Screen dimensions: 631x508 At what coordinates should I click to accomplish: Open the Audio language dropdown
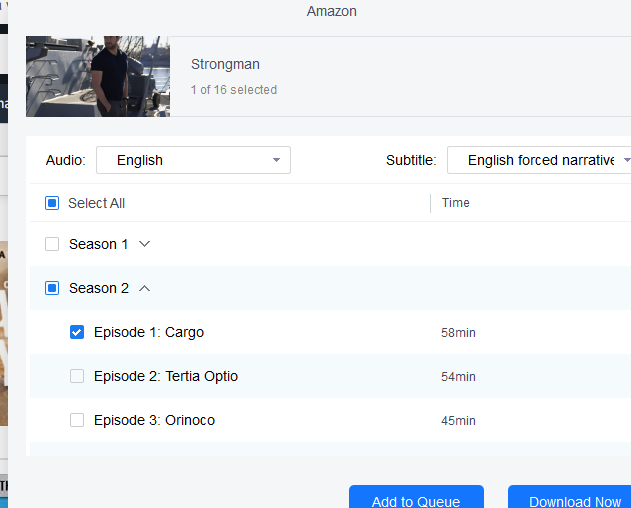point(193,160)
